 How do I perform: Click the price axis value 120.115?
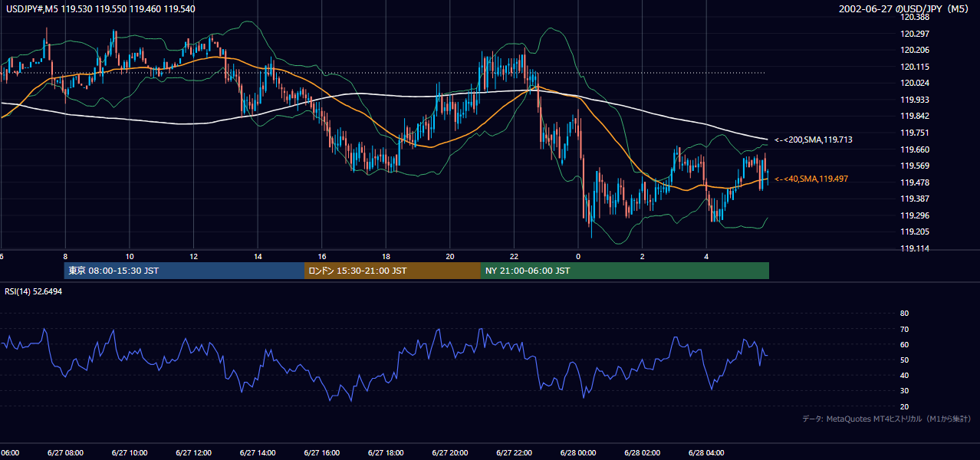pyautogui.click(x=916, y=67)
